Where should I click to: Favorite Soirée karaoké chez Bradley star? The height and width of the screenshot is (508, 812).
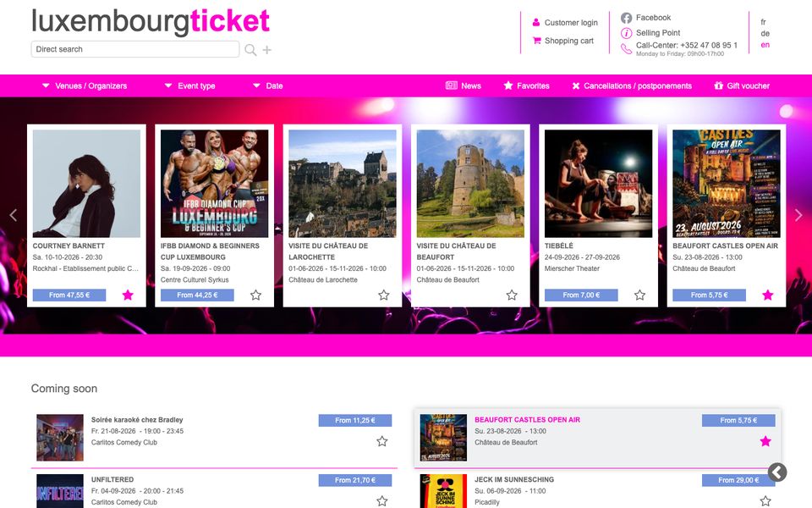point(382,441)
